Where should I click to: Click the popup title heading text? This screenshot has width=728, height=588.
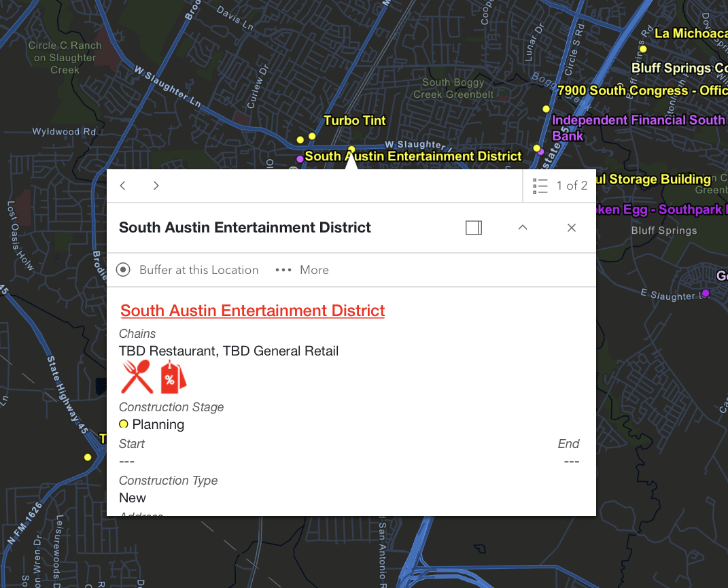245,228
